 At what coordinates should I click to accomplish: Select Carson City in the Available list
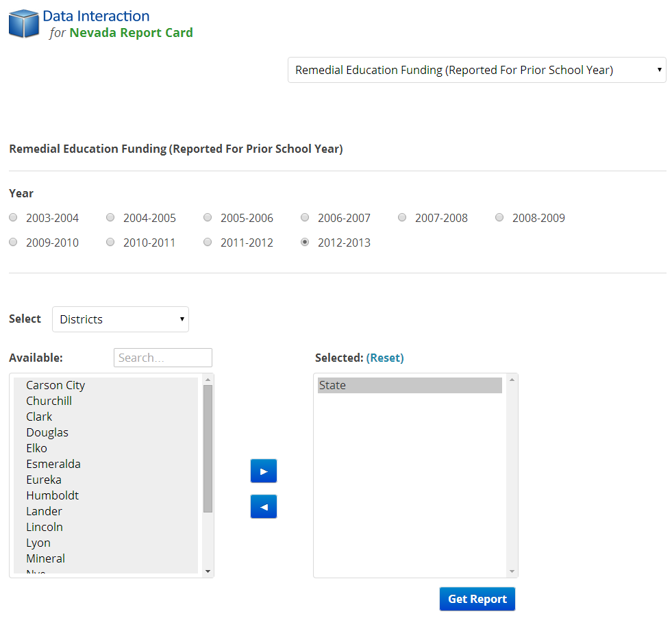[106, 385]
